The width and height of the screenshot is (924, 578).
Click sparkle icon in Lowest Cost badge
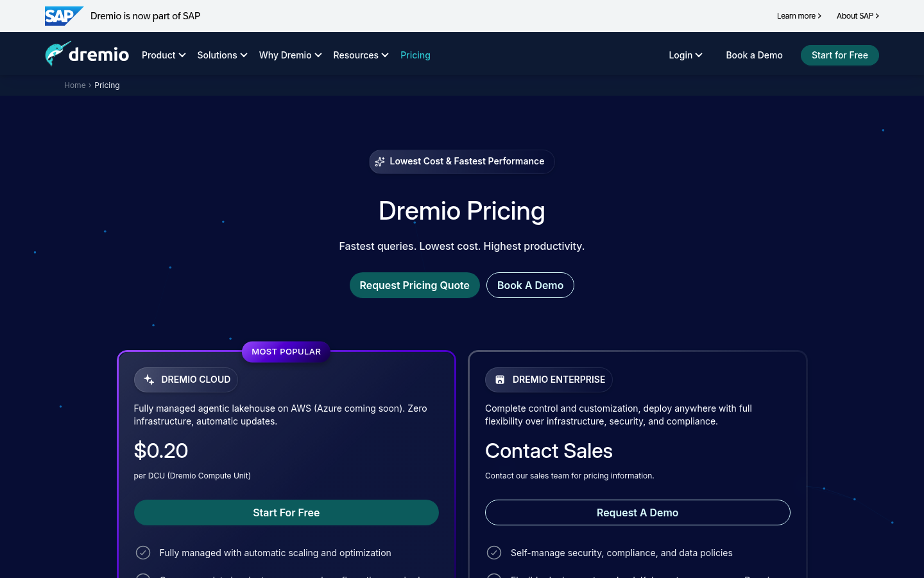tap(380, 162)
